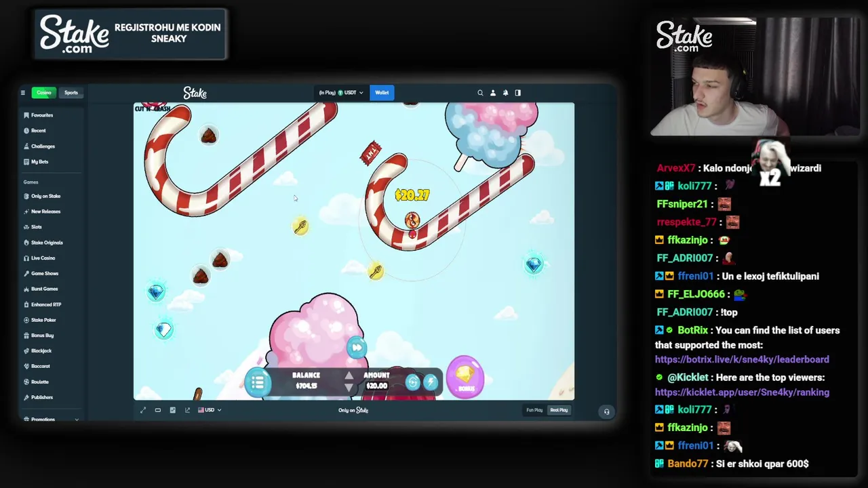Click username rrespekte_77 in chat
Screen dimensions: 868x488
[x=686, y=222]
